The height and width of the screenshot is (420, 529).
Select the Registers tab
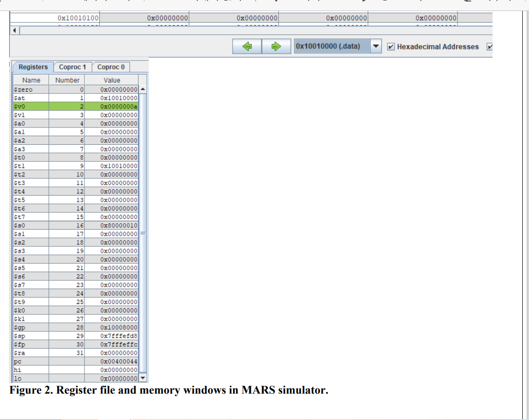coord(33,67)
